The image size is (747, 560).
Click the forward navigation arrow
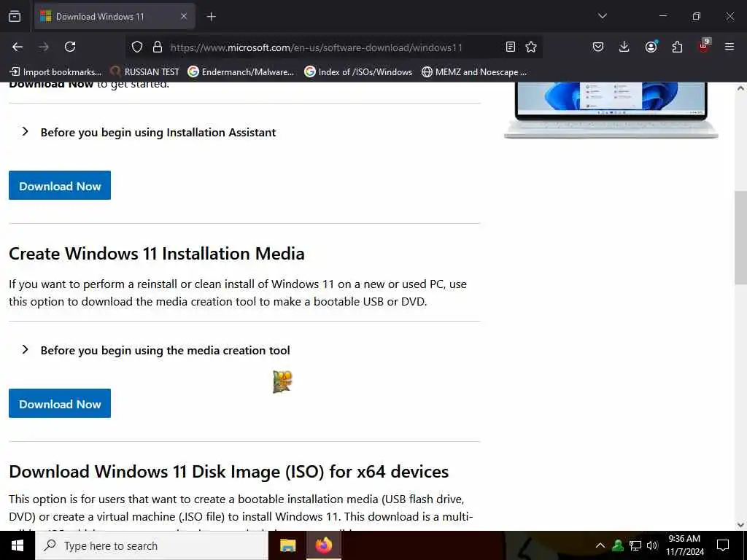pyautogui.click(x=44, y=47)
